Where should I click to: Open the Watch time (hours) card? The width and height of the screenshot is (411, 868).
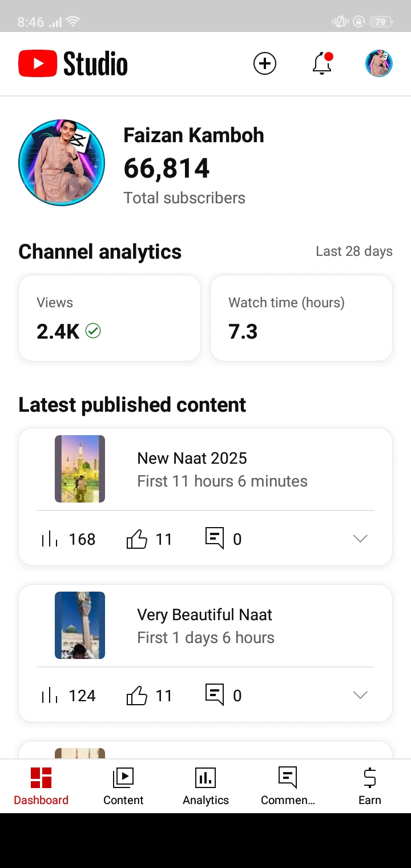pyautogui.click(x=301, y=318)
